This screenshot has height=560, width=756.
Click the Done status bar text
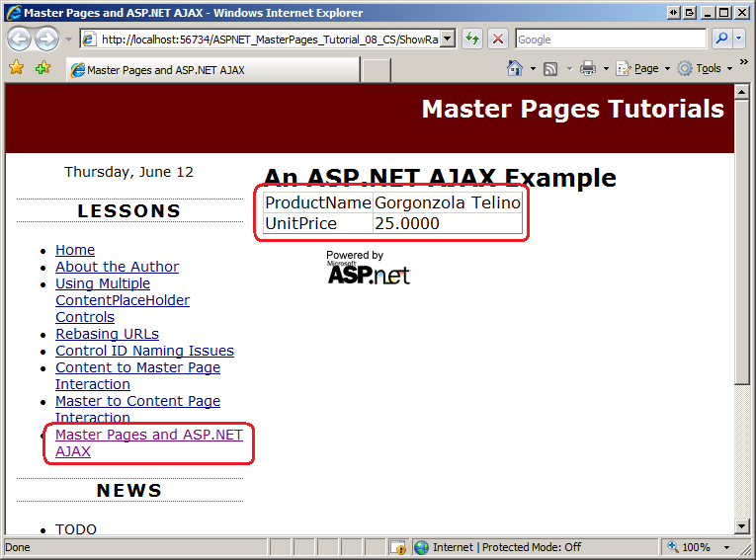(18, 547)
